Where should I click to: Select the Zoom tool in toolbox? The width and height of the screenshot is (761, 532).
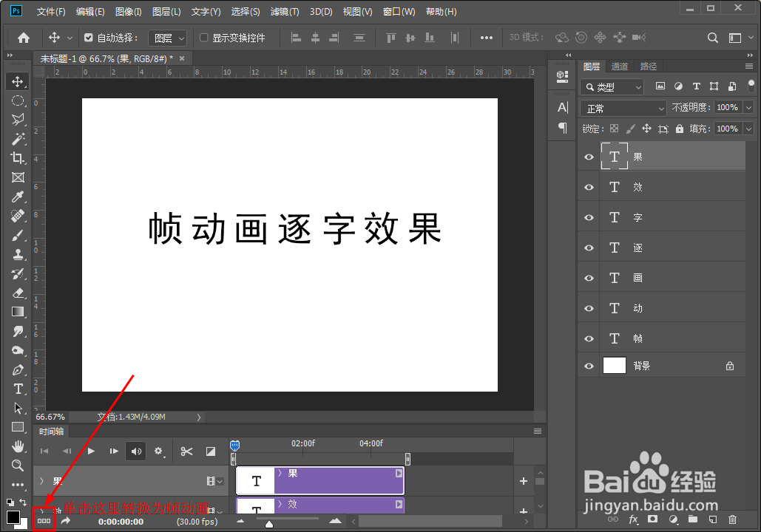coord(18,465)
